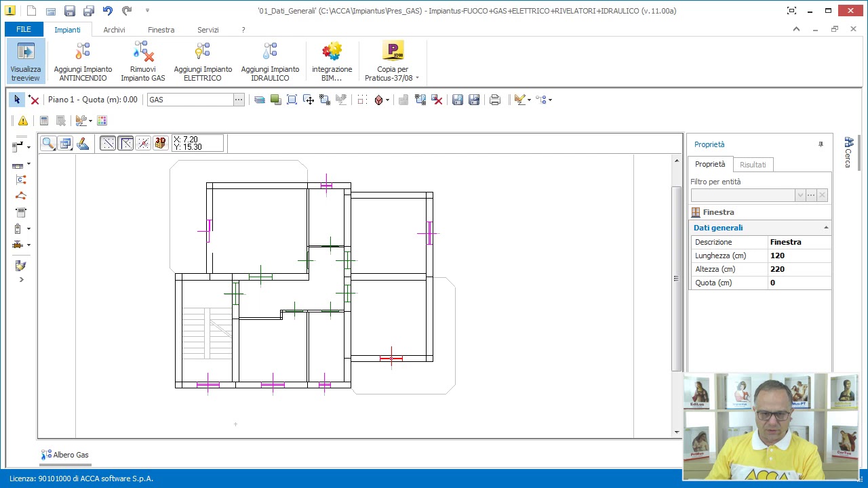
Task: Pin the Proprietà panel
Action: [821, 144]
